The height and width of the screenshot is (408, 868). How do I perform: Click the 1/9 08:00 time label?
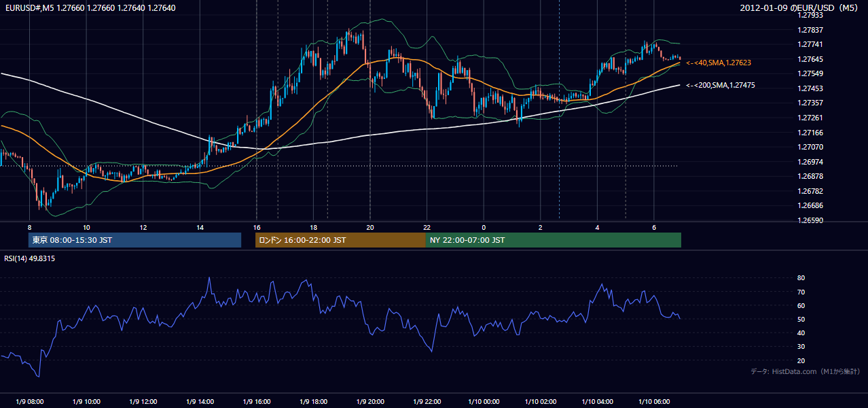point(30,401)
